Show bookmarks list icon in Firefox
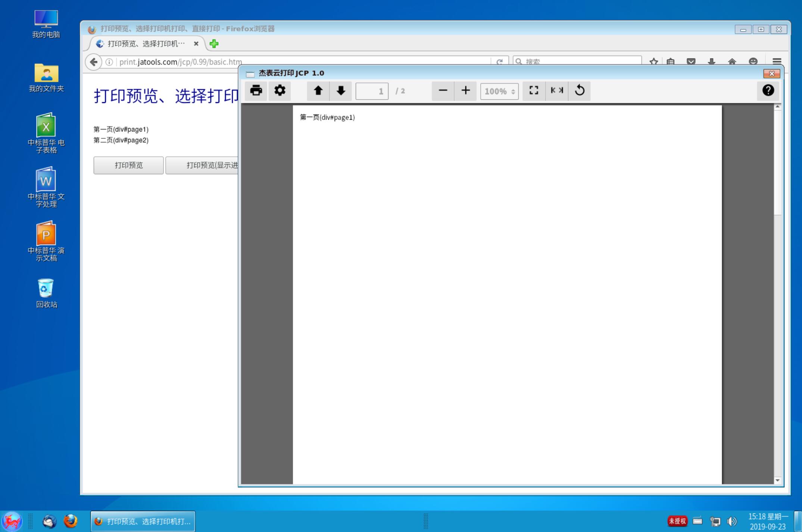This screenshot has width=802, height=532. (671, 62)
